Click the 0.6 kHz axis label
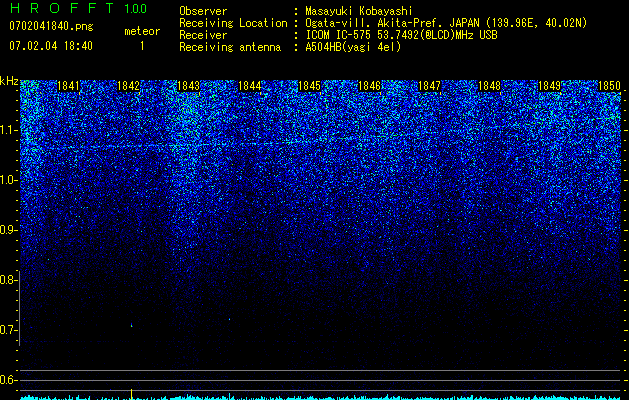 tap(8, 380)
